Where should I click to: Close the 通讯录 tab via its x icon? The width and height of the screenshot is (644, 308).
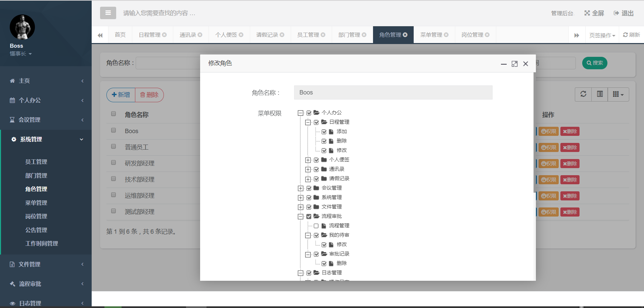(200, 35)
